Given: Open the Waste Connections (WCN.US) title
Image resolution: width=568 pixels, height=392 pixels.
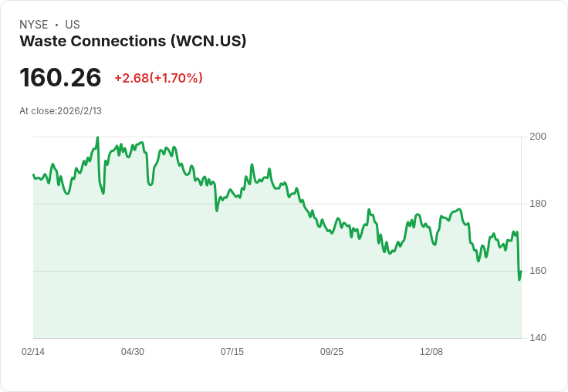Looking at the screenshot, I should coord(133,41).
